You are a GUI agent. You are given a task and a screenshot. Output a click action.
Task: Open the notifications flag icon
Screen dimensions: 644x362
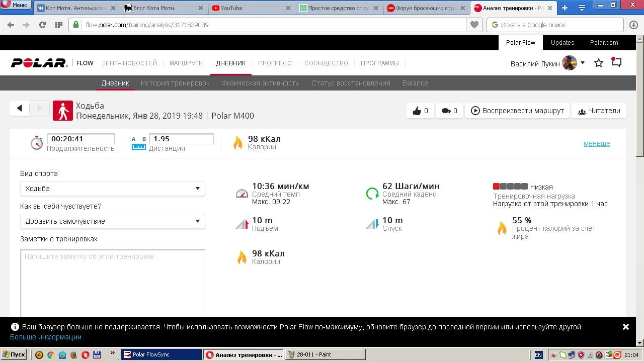[616, 62]
